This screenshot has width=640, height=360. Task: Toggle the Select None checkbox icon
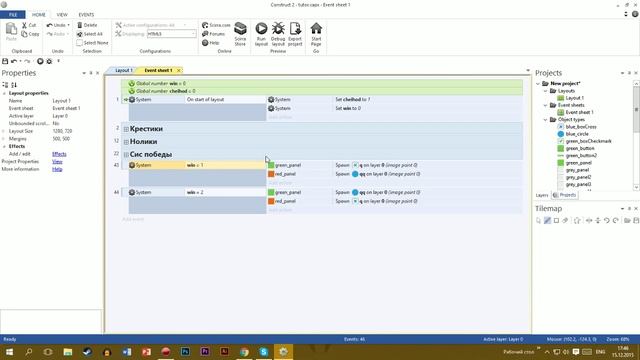(x=80, y=42)
